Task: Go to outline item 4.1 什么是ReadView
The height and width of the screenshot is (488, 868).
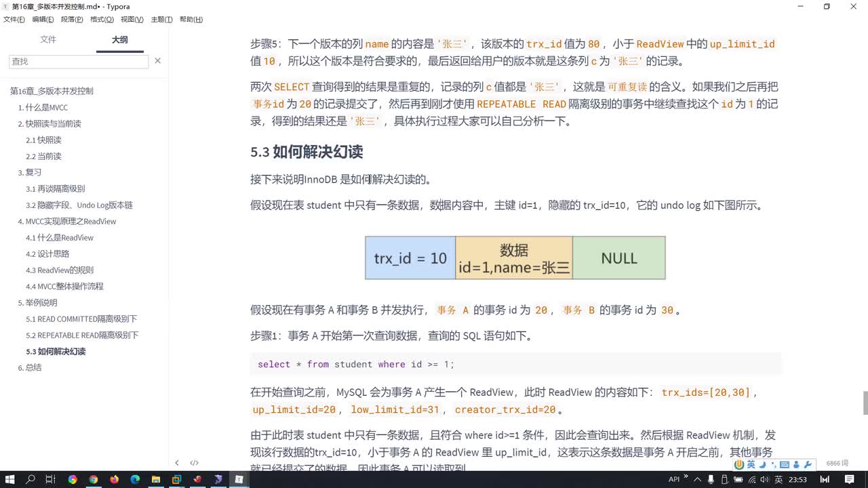Action: point(60,237)
